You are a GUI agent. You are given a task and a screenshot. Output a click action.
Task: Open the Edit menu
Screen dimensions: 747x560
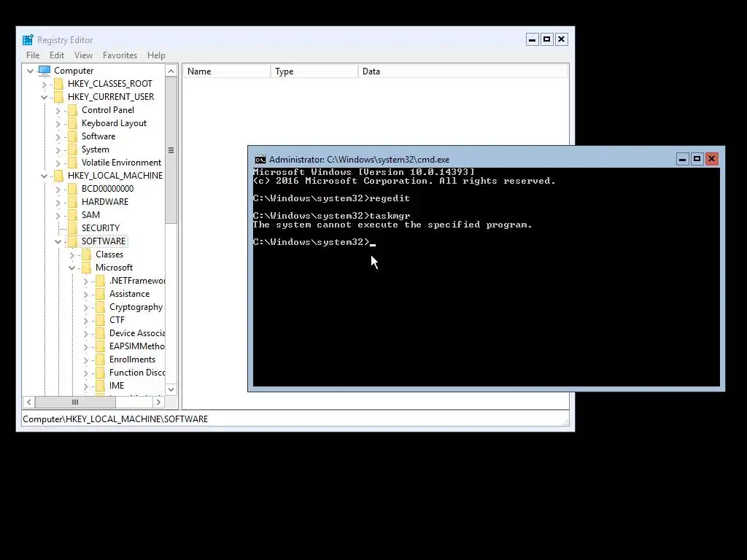[x=57, y=55]
